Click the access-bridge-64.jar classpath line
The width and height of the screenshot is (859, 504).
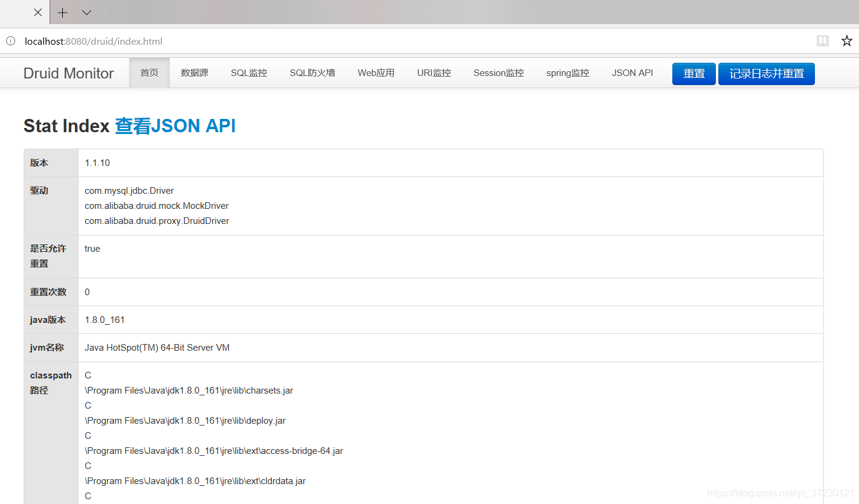click(x=214, y=451)
